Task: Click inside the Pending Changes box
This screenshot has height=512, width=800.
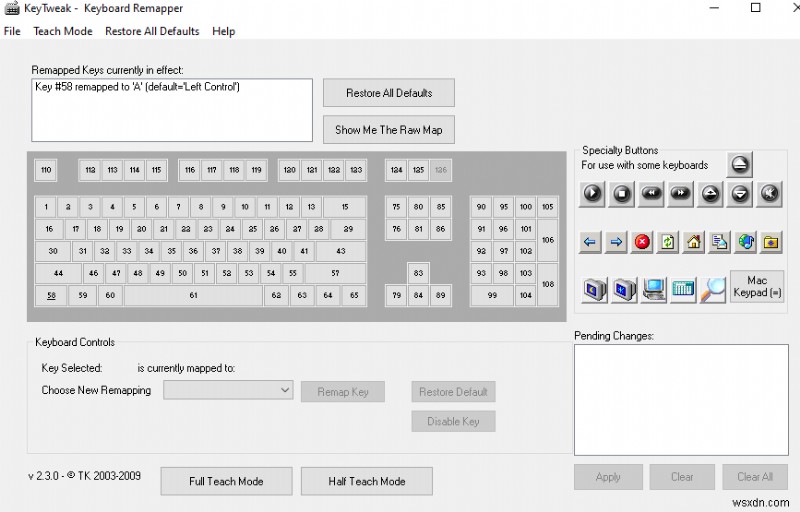Action: point(681,400)
